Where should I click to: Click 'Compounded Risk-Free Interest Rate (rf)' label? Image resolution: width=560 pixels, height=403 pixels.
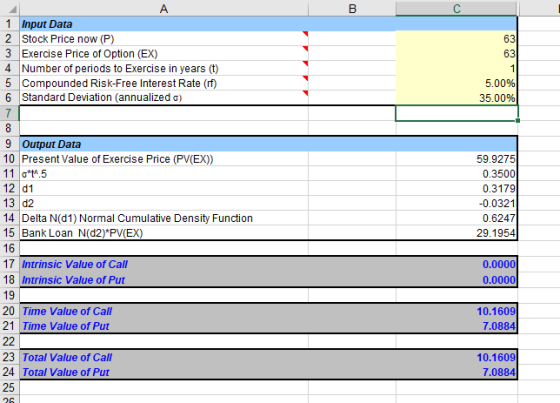click(x=119, y=83)
